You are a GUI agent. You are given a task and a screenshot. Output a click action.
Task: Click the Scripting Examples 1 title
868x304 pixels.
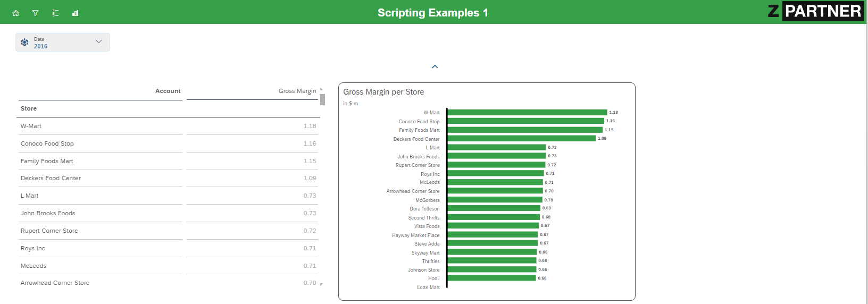tap(433, 13)
